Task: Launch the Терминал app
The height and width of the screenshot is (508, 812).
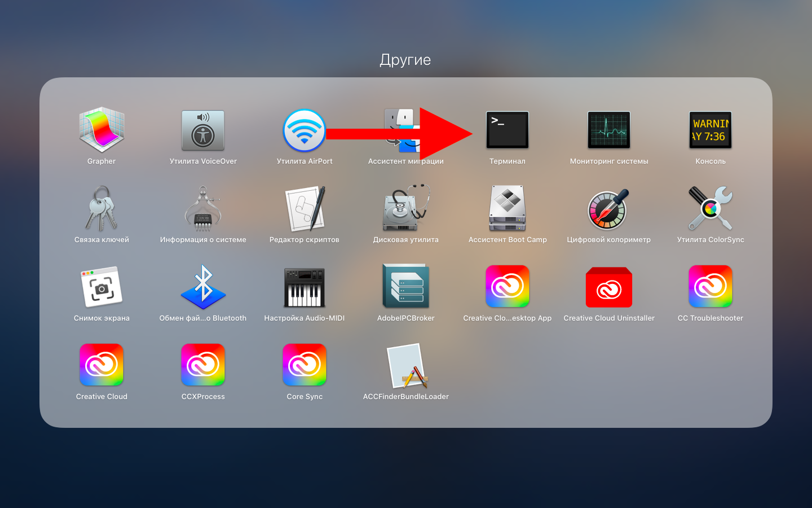Action: [507, 130]
